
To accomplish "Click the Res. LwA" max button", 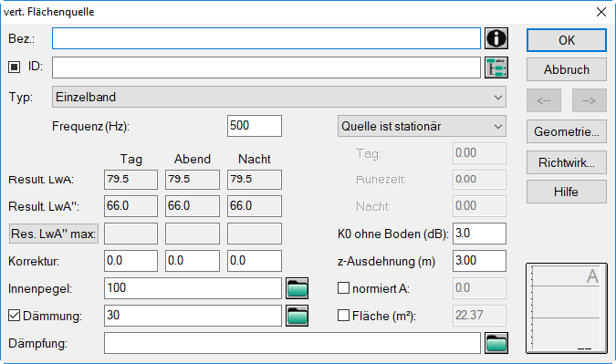I will coord(54,234).
